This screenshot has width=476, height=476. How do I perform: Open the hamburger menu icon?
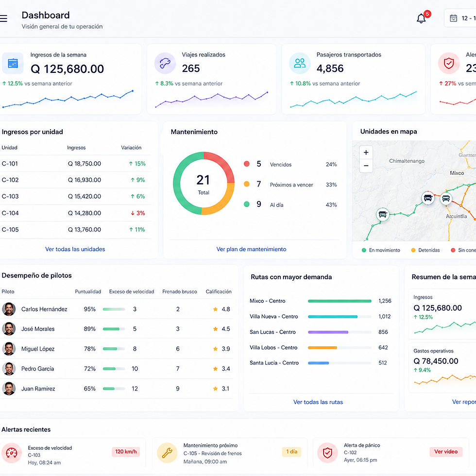coord(3,18)
